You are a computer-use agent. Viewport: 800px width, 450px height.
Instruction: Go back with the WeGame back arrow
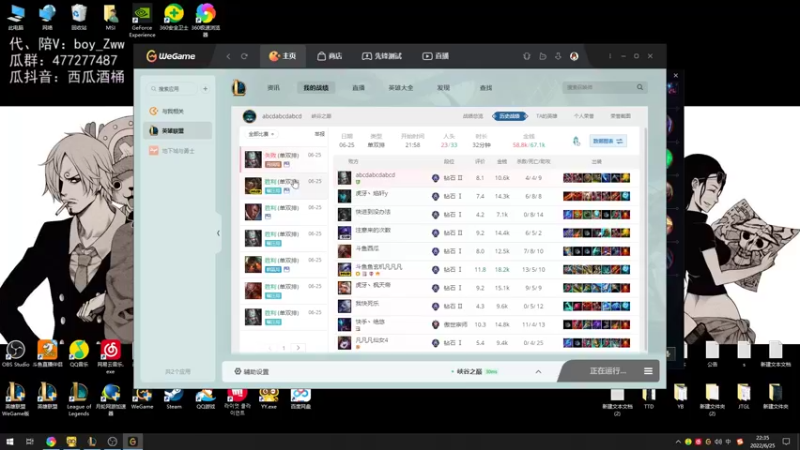[229, 56]
